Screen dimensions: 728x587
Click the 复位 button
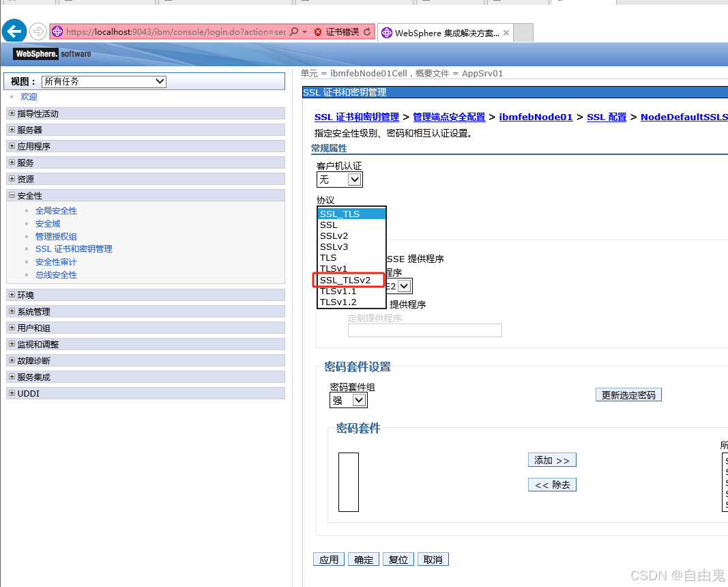point(398,560)
